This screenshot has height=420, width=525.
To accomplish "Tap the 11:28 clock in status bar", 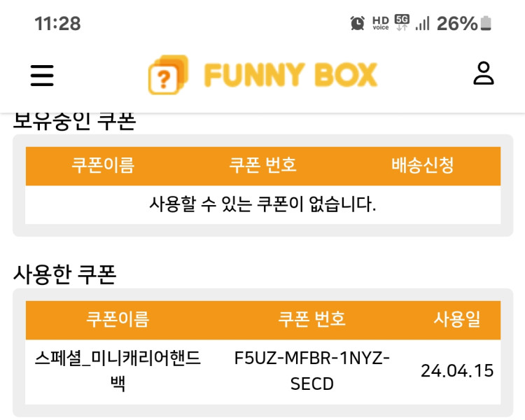I will (57, 23).
